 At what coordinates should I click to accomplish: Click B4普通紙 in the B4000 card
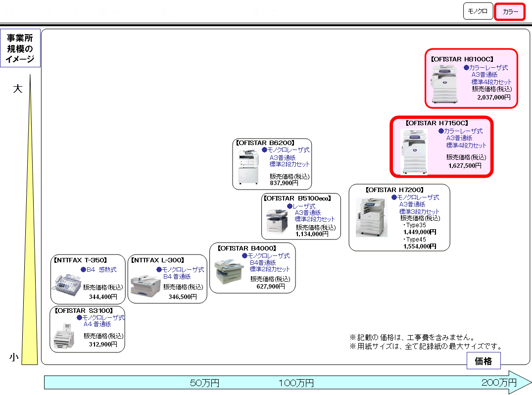click(x=263, y=263)
